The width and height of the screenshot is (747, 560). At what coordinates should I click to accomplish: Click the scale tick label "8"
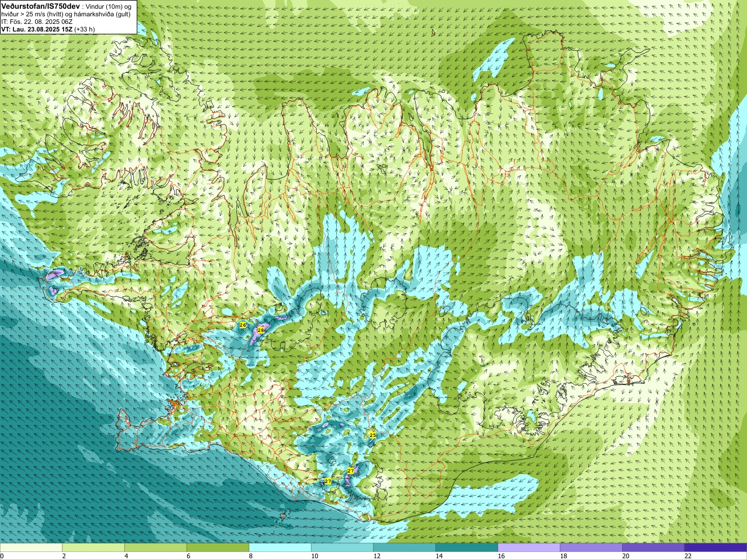pos(250,556)
